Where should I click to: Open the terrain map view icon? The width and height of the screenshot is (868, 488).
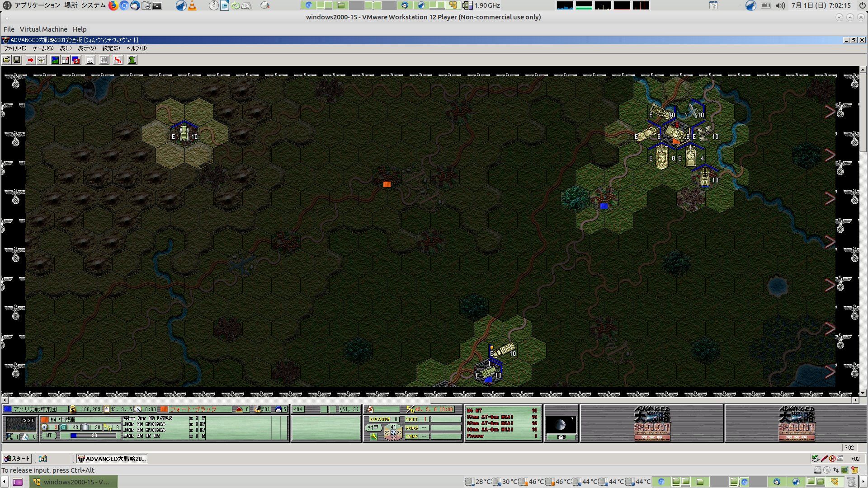[x=55, y=60]
